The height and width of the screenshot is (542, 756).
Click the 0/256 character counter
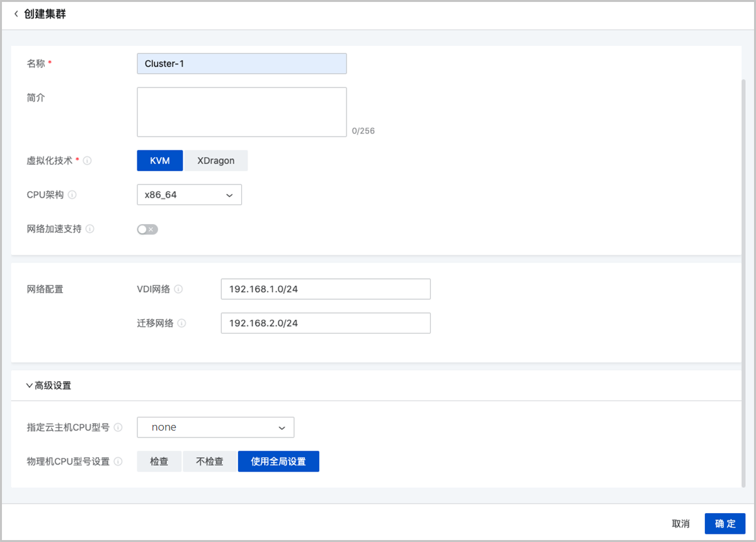tap(364, 131)
